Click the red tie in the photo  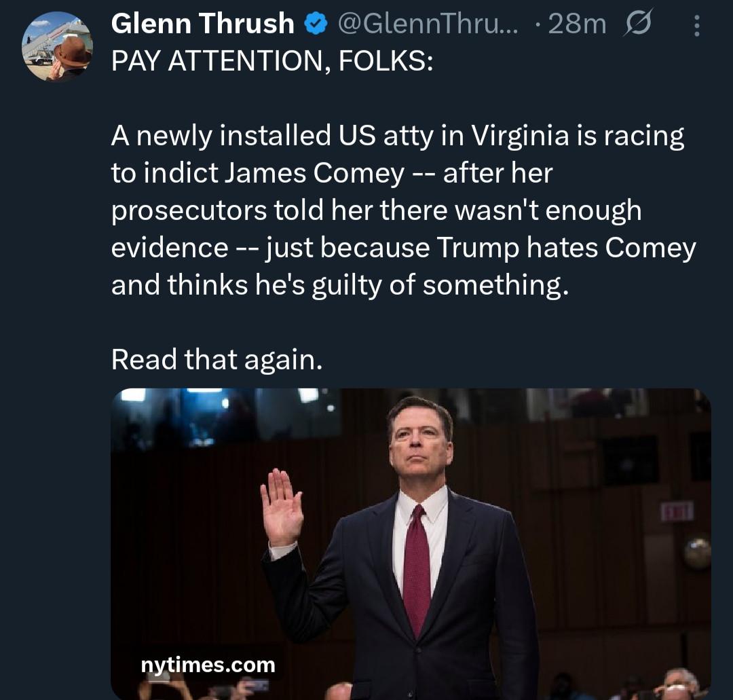417,569
